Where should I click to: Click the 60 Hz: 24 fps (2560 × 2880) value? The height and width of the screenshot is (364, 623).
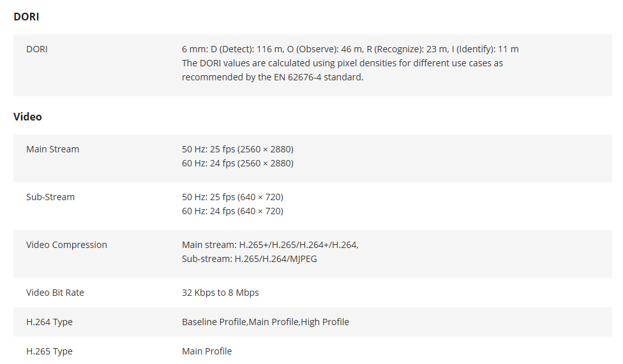237,163
